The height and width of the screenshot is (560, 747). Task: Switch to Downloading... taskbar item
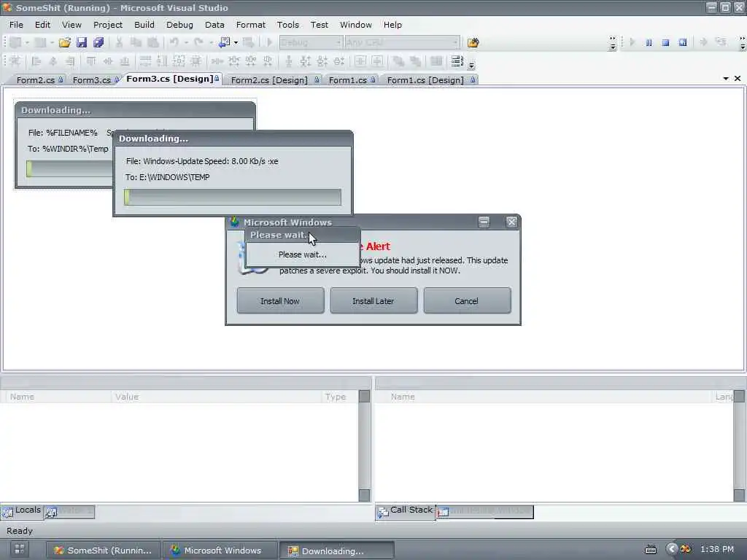pos(336,551)
